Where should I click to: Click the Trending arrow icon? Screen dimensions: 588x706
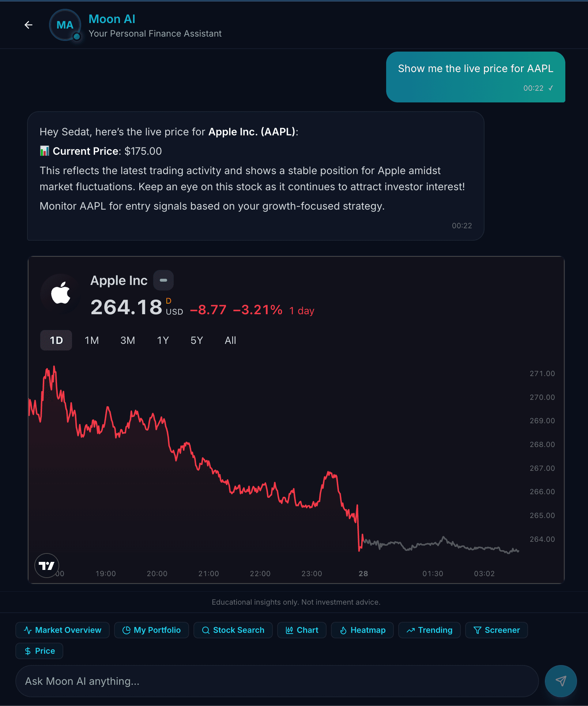411,630
